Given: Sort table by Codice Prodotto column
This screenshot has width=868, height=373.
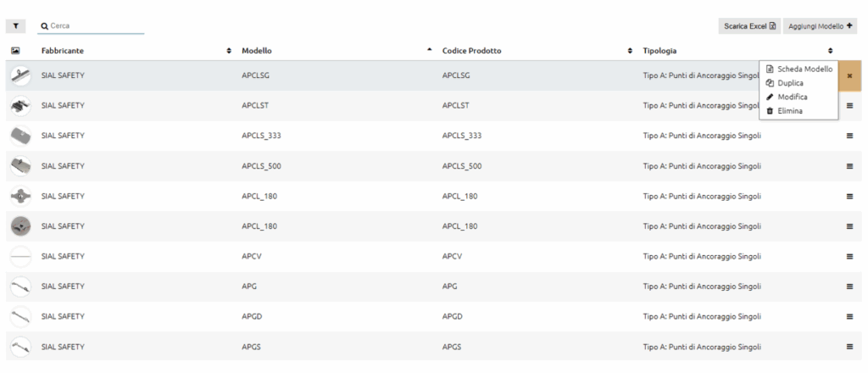Looking at the screenshot, I should pos(630,51).
